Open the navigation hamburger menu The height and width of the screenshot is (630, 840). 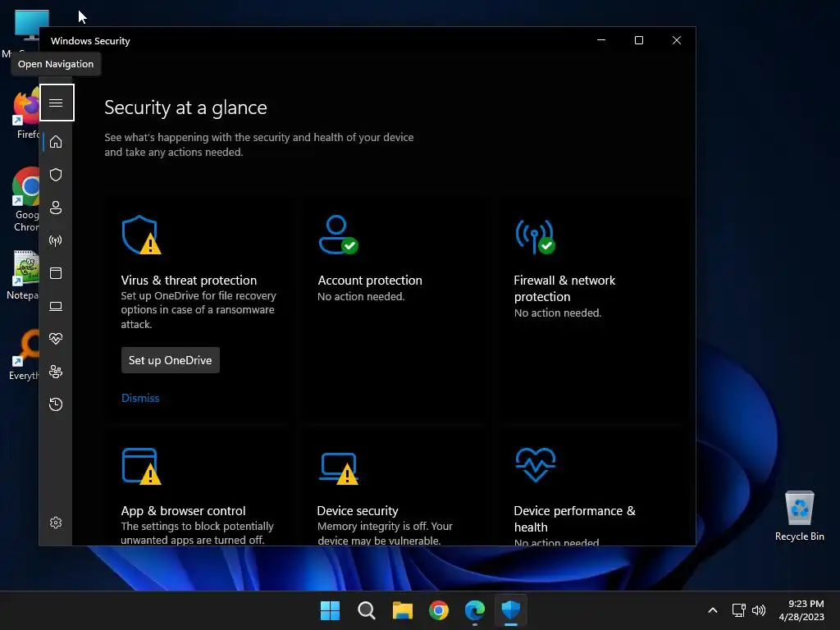[x=57, y=103]
